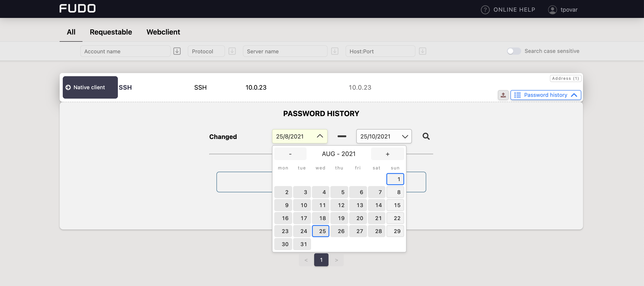Select August 31 in calendar
The image size is (644, 286).
(x=302, y=244)
